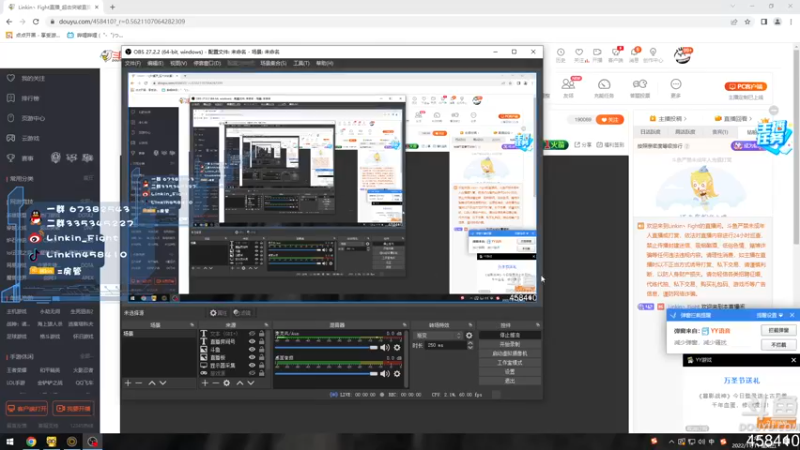
Task: Toggle the lock on the 文本 source
Action: click(x=262, y=334)
